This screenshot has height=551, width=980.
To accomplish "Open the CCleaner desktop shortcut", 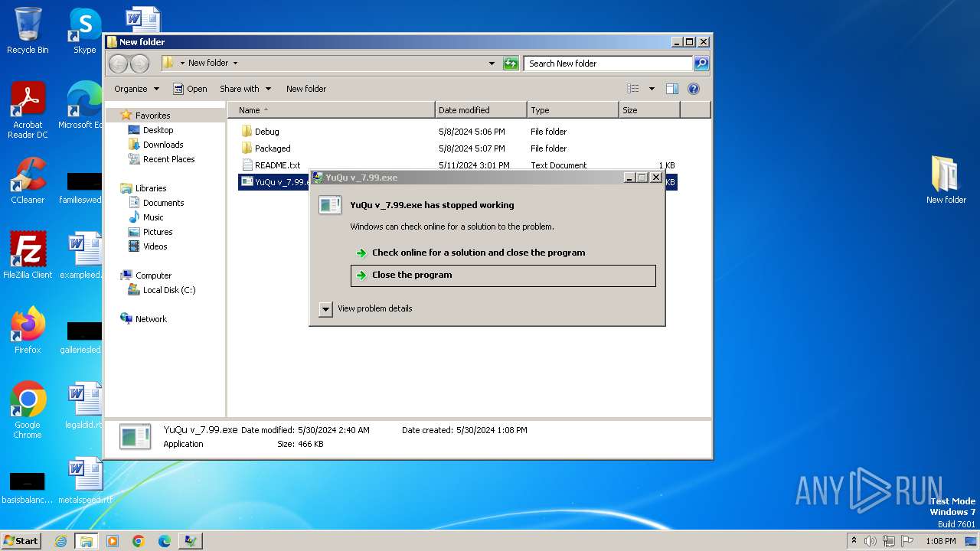I will coord(28,181).
